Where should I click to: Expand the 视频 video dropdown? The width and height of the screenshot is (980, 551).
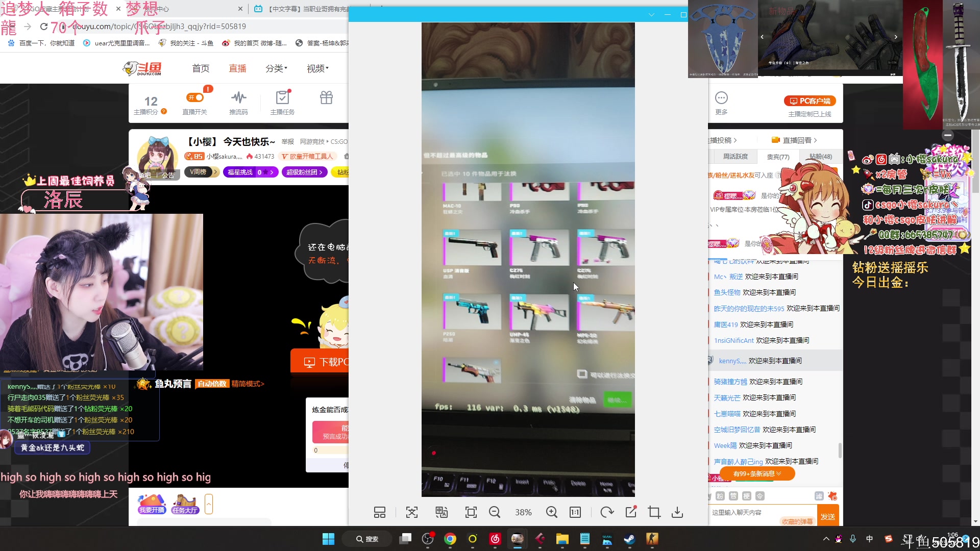(x=317, y=68)
